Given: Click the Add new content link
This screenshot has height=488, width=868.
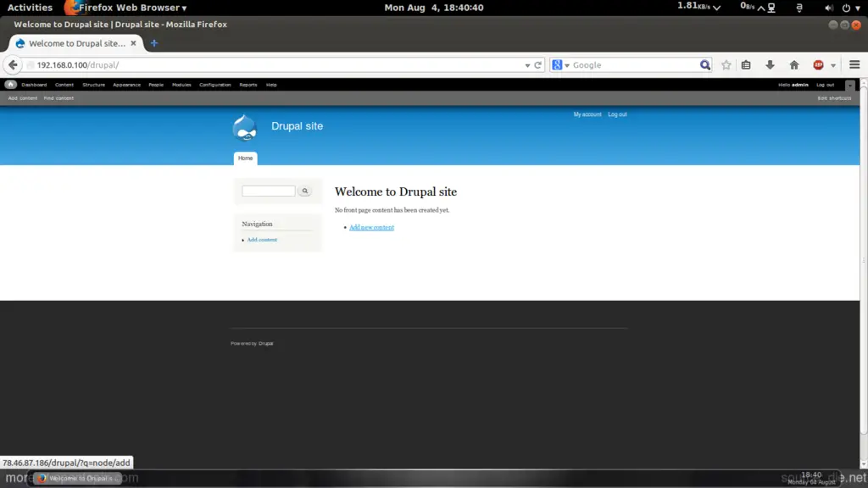Looking at the screenshot, I should tap(371, 227).
